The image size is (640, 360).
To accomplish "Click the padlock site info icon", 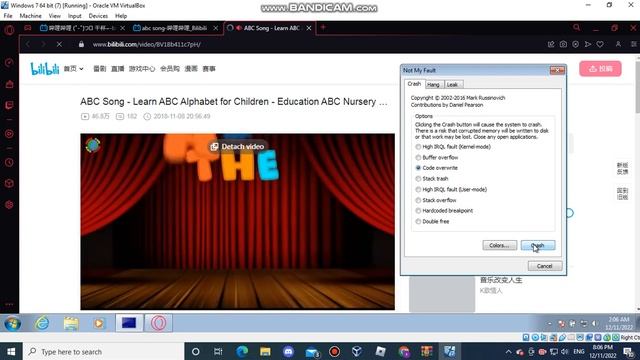I will [x=81, y=44].
